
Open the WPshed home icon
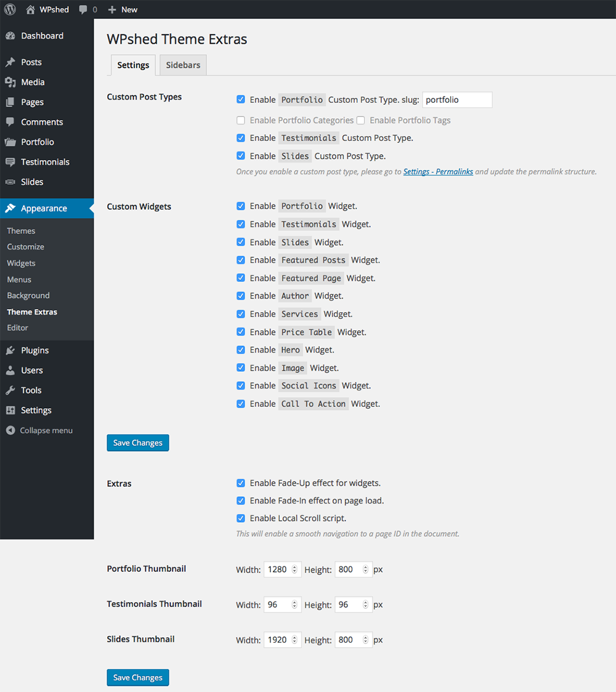pos(30,10)
